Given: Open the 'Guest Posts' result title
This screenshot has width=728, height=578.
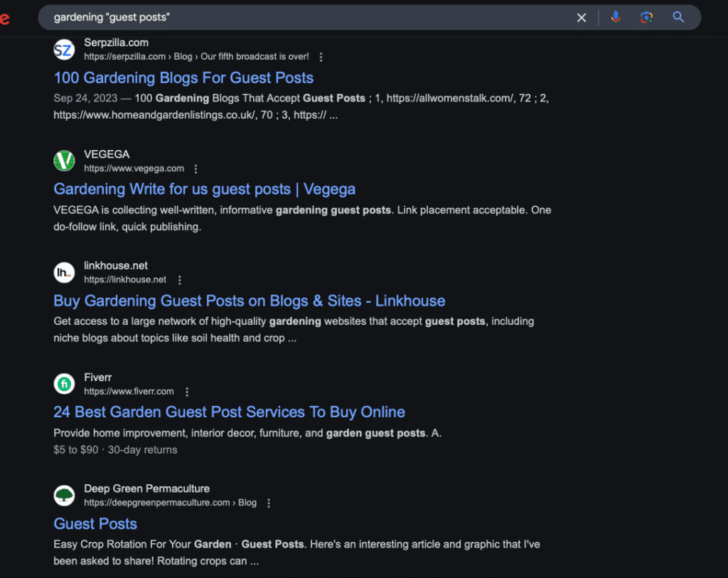Looking at the screenshot, I should 95,524.
